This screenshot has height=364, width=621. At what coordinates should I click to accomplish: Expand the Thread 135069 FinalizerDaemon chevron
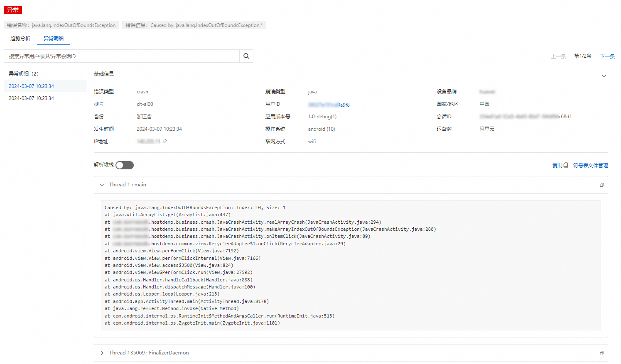pos(102,353)
